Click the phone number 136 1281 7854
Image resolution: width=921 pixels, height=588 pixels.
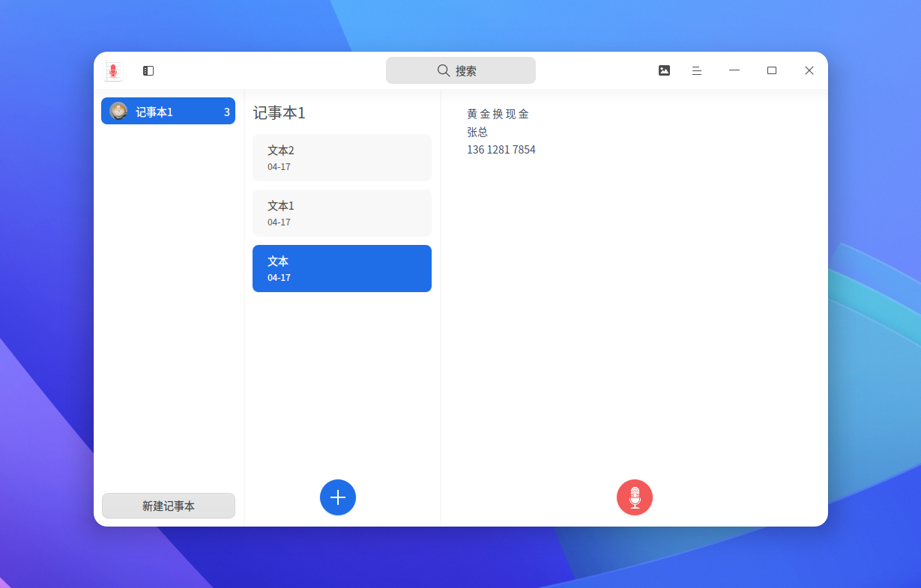pos(501,150)
